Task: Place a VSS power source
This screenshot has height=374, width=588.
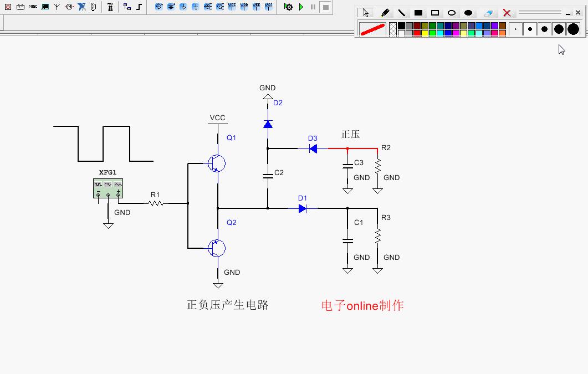Action: [268, 7]
